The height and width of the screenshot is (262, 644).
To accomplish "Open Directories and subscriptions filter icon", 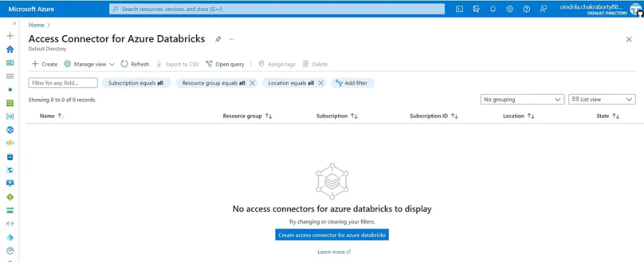I will click(476, 9).
